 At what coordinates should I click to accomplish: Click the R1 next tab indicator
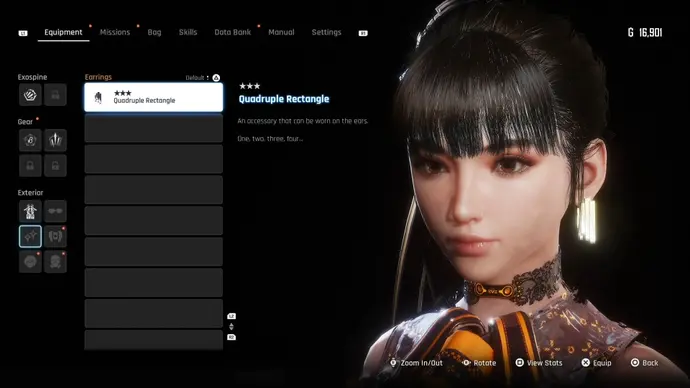pos(363,33)
